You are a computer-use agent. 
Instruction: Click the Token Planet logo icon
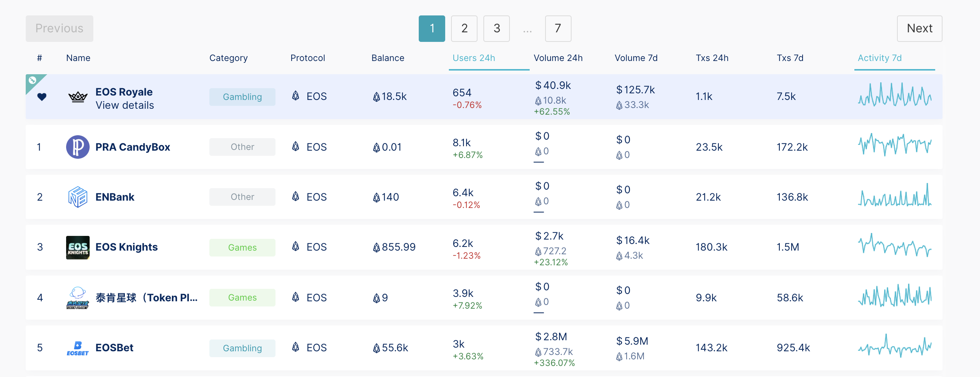coord(78,298)
